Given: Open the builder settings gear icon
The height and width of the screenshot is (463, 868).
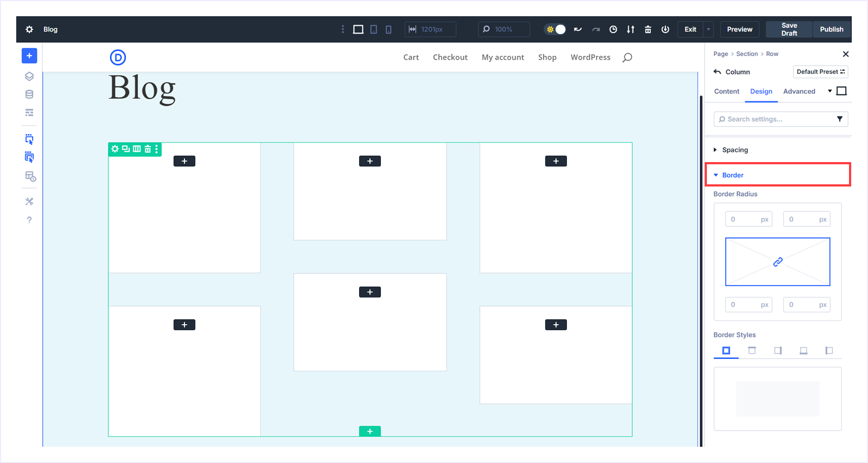Looking at the screenshot, I should point(29,29).
